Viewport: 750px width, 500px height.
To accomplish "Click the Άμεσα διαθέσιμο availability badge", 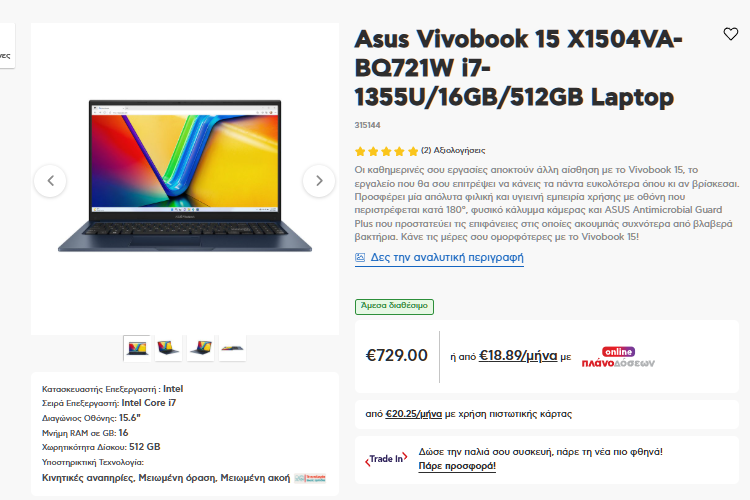I will coord(394,306).
